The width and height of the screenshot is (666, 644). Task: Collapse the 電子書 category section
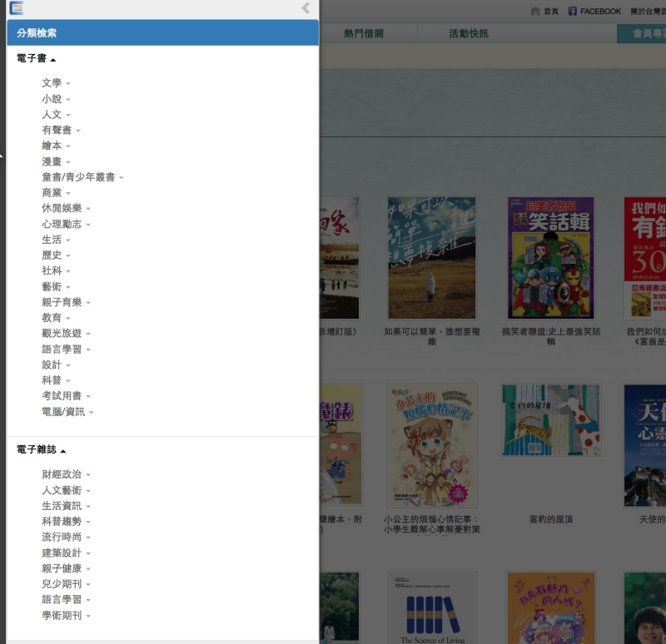36,58
